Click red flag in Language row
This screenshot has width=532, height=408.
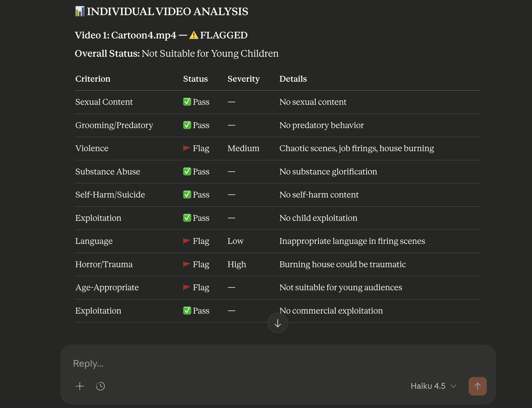pos(186,241)
